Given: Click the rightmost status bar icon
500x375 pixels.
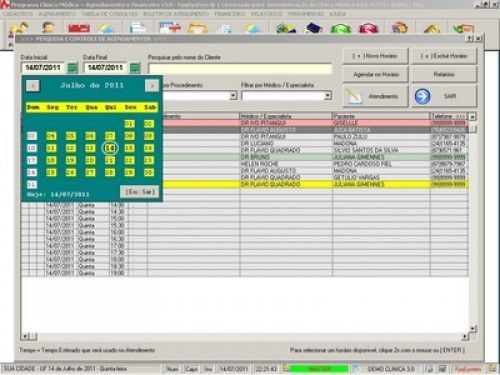Looking at the screenshot, I should coord(492,369).
